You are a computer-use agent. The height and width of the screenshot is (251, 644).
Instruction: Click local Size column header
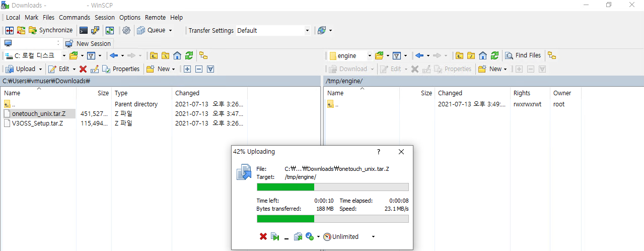[x=94, y=93]
